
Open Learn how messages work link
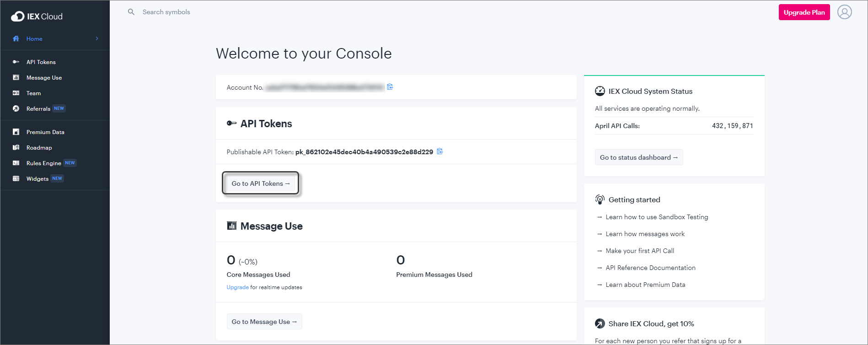click(645, 234)
